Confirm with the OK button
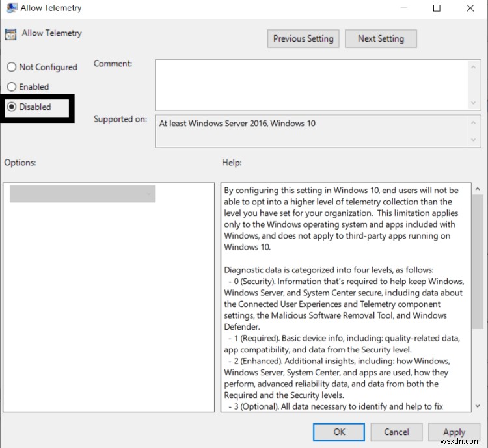The height and width of the screenshot is (448, 488). click(339, 432)
